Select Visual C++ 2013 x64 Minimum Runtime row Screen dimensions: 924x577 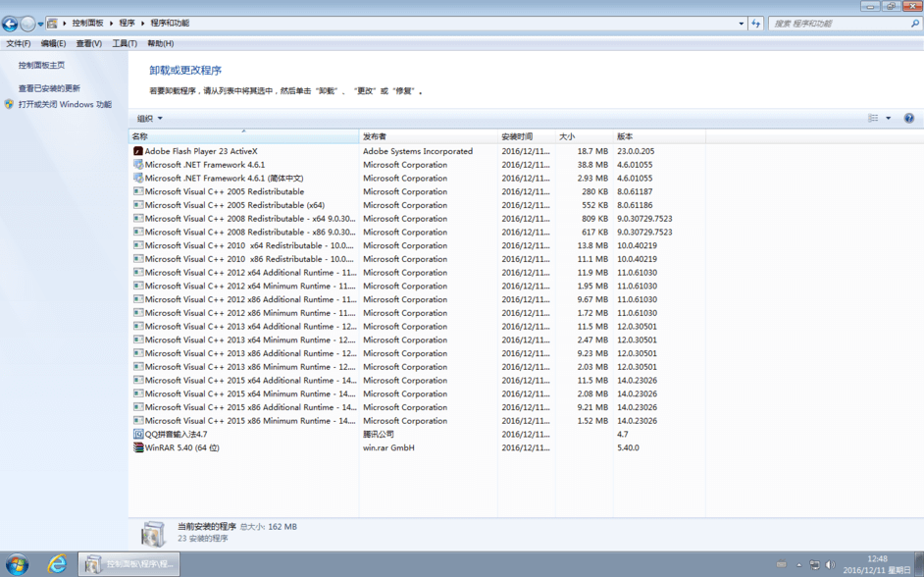coord(419,341)
